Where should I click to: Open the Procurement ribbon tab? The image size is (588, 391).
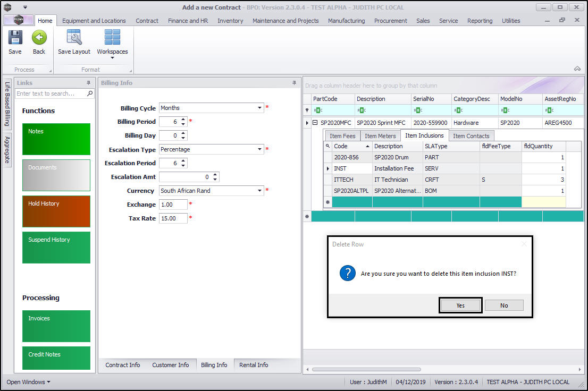[x=390, y=21]
